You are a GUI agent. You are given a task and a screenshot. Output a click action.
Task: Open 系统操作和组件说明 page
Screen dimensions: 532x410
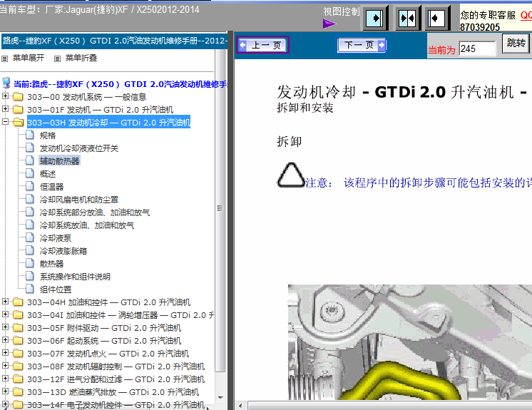point(75,277)
